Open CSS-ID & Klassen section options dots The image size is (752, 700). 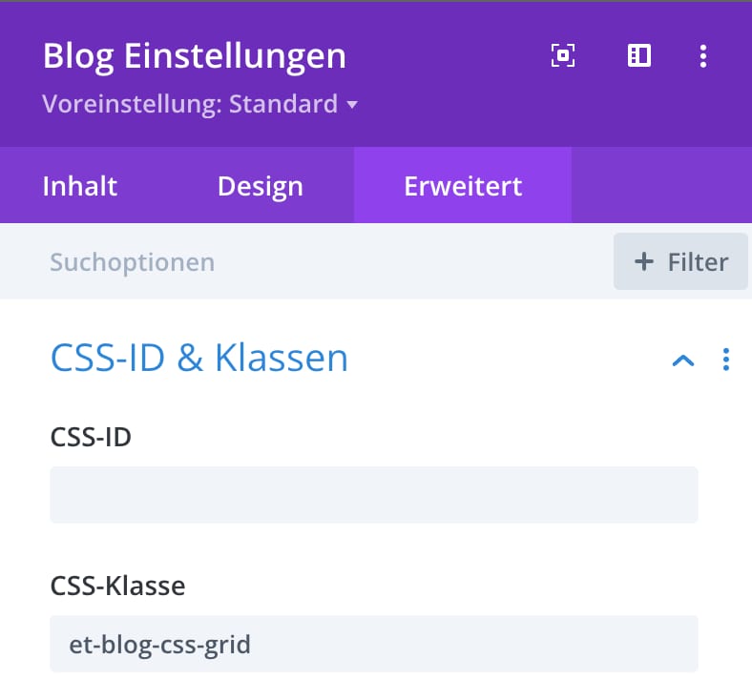point(726,360)
